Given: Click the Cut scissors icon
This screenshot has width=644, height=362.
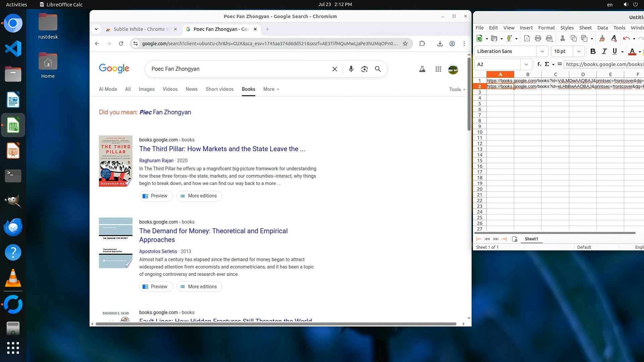Looking at the screenshot, I should coord(562,38).
